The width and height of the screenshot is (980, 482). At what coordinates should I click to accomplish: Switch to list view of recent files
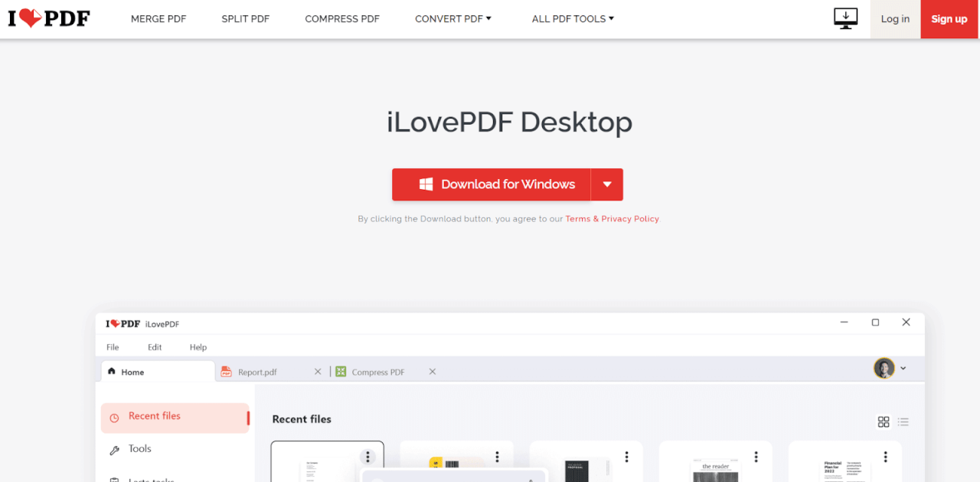click(903, 422)
